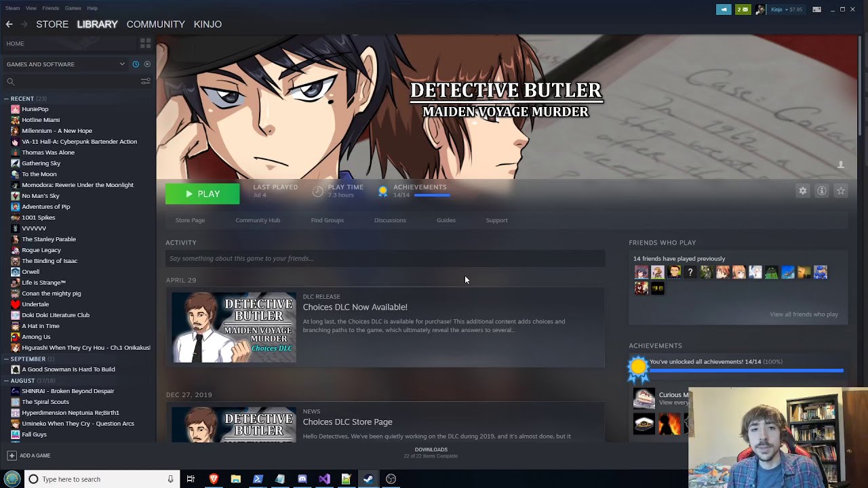Click the Kinjo profile avatar

[760, 9]
